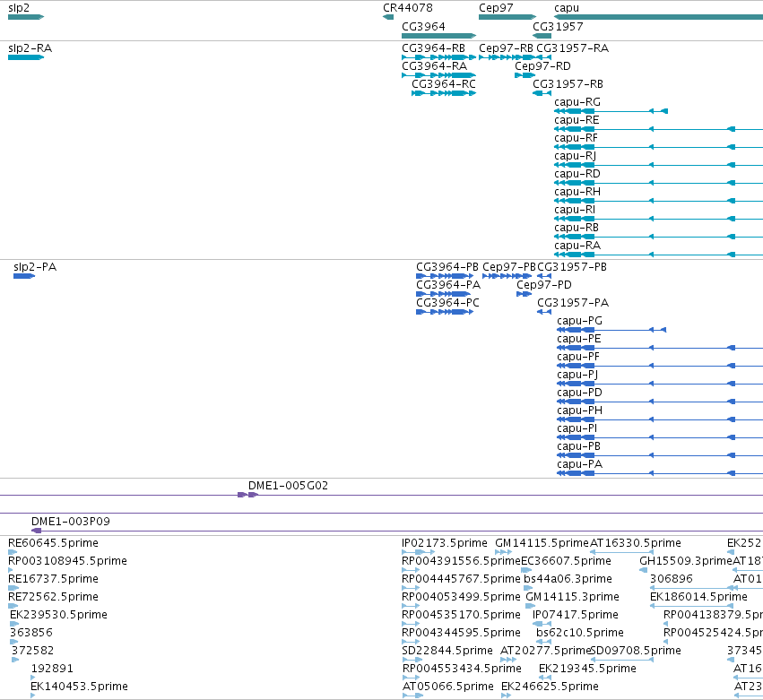Select transcript CG3964-RA
Image resolution: width=763 pixels, height=700 pixels.
click(439, 75)
